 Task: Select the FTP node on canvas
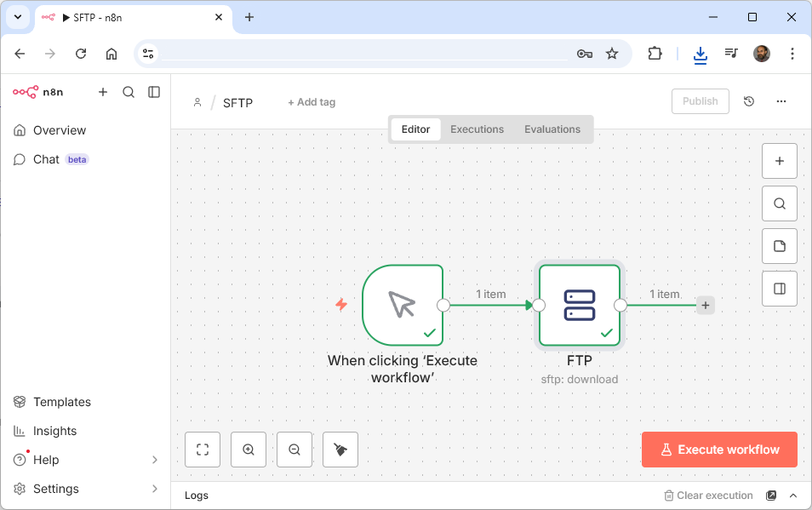(x=580, y=305)
